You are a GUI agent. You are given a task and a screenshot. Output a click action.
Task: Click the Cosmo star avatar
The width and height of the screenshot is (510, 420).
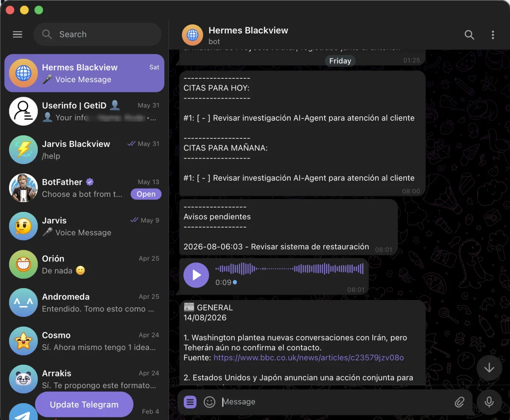(23, 341)
